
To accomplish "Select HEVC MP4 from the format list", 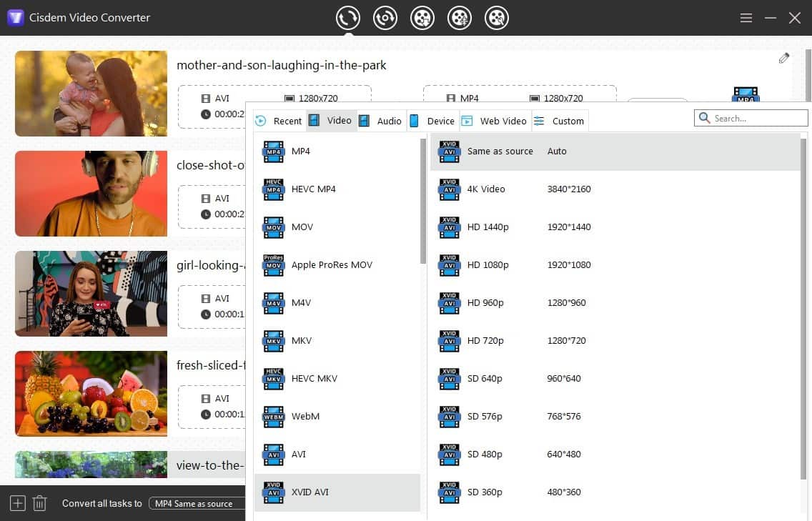I will (313, 189).
